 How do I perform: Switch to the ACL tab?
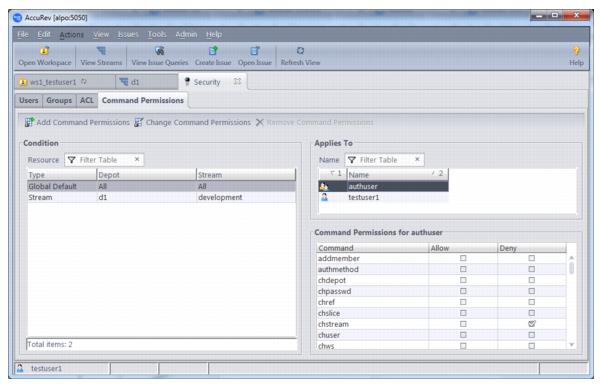click(87, 100)
